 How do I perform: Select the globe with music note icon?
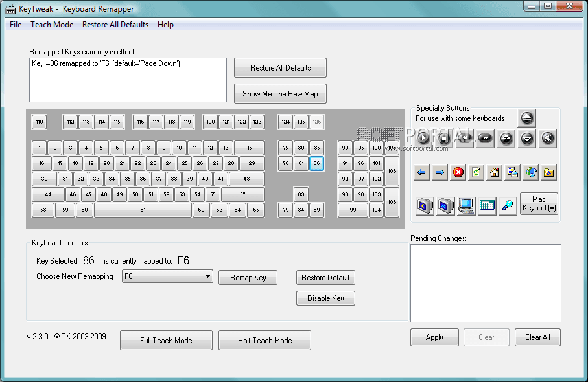(531, 173)
